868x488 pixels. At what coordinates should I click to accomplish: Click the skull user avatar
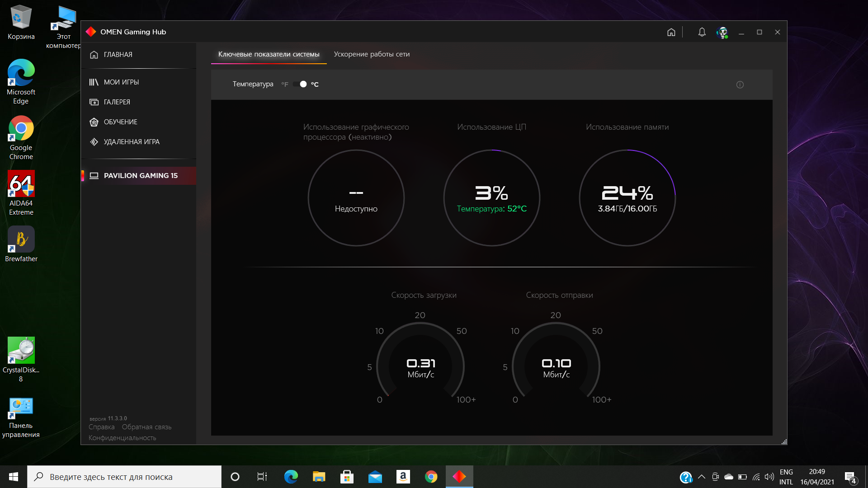pos(722,32)
